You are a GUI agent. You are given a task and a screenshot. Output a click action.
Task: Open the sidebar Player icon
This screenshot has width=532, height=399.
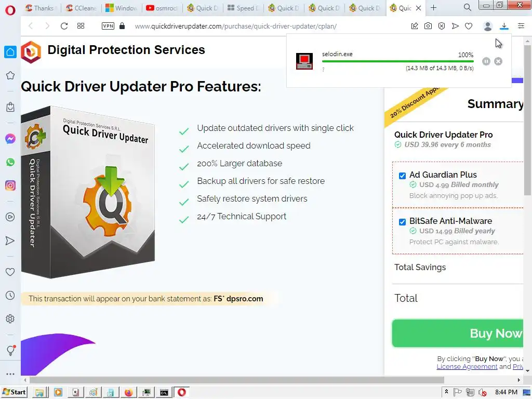point(10,217)
